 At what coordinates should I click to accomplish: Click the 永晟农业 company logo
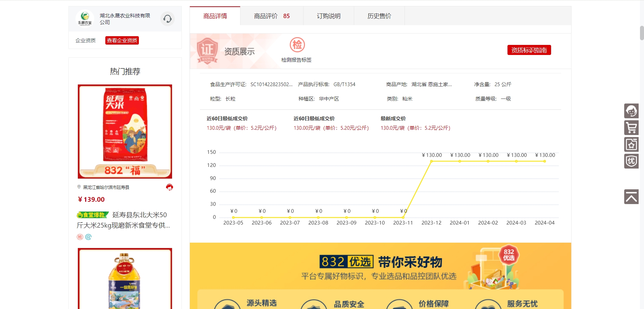[x=85, y=19]
